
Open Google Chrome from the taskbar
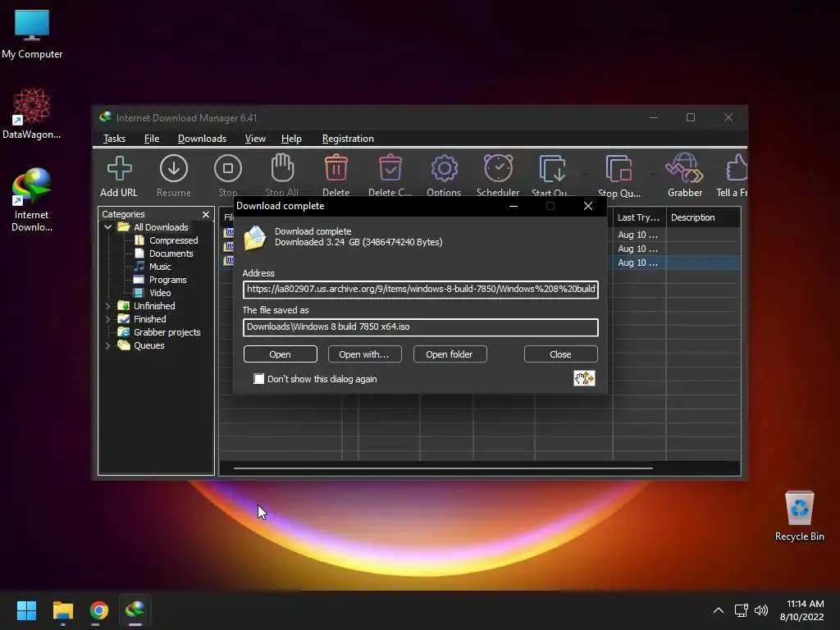99,610
